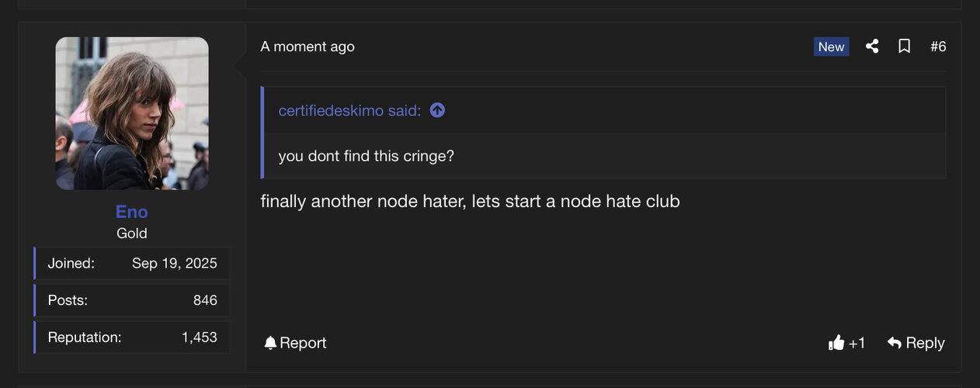Click the up-arrow icon beside the quote author
Screen dimensions: 980x388
[437, 110]
